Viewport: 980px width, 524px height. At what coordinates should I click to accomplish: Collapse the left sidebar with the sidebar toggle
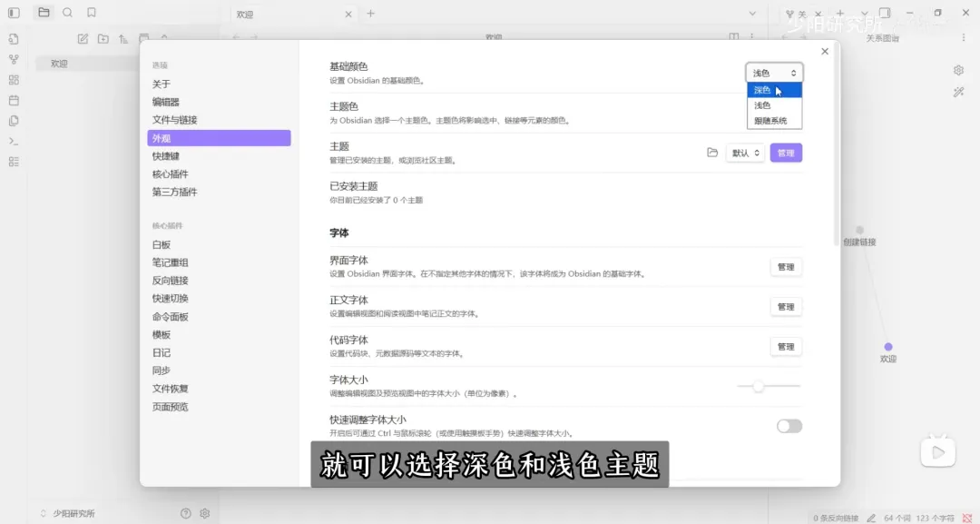click(13, 13)
